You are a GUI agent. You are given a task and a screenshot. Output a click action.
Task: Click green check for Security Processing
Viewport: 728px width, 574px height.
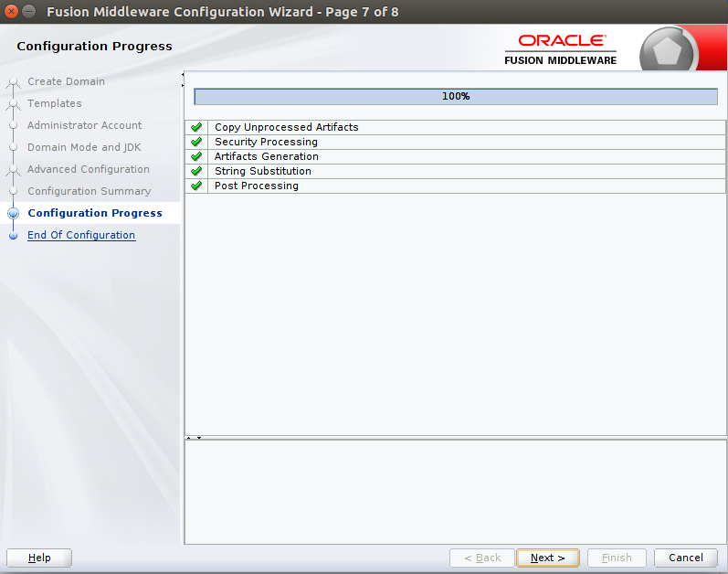point(196,142)
